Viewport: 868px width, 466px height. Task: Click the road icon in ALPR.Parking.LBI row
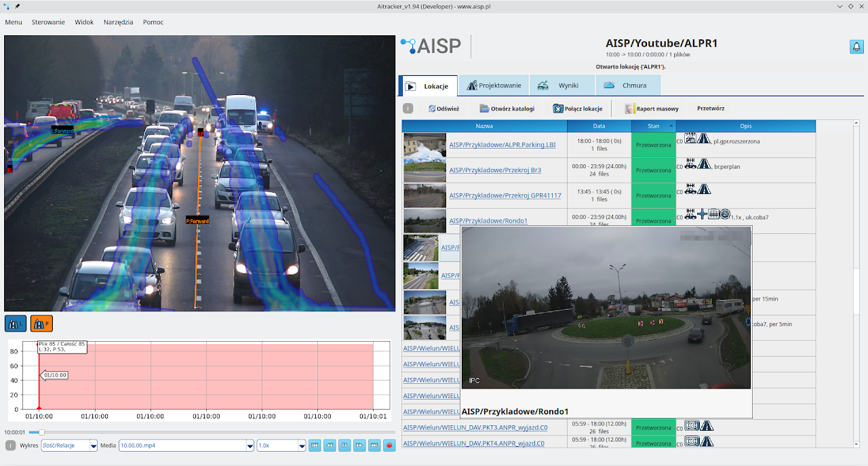pyautogui.click(x=705, y=139)
